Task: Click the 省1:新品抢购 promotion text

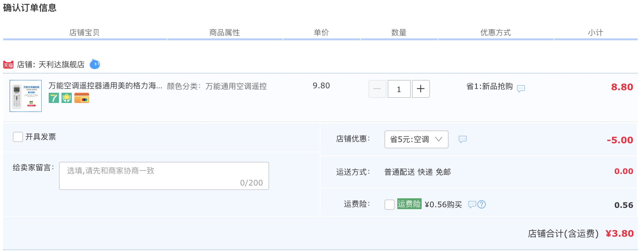Action: [x=490, y=86]
